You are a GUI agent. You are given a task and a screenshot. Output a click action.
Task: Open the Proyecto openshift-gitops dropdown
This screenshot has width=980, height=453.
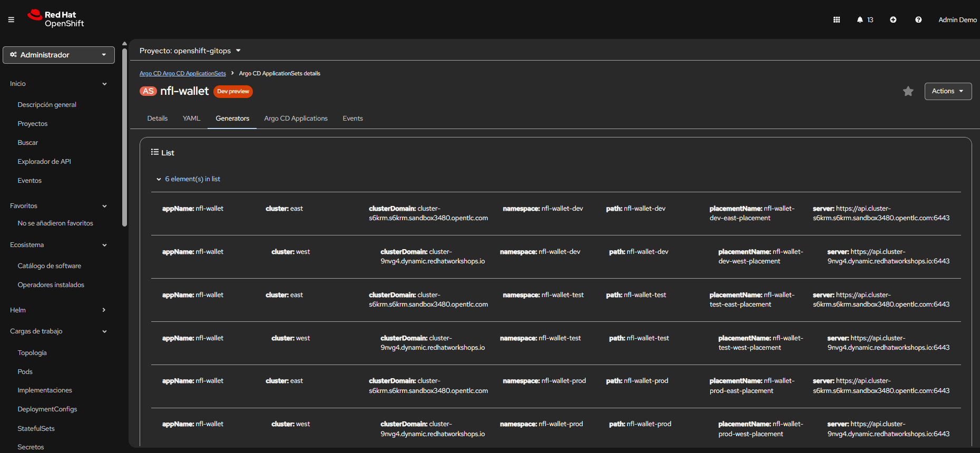[x=190, y=51]
